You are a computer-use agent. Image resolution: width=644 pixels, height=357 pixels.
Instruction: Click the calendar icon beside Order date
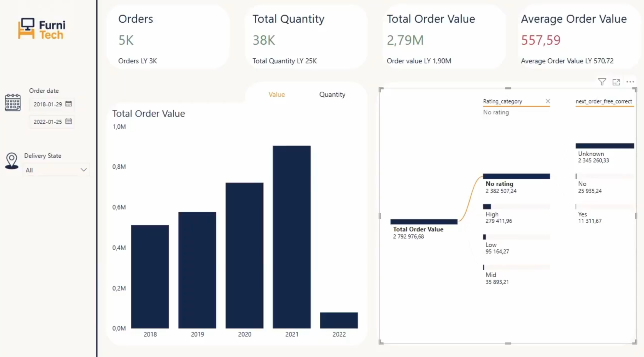tap(13, 102)
